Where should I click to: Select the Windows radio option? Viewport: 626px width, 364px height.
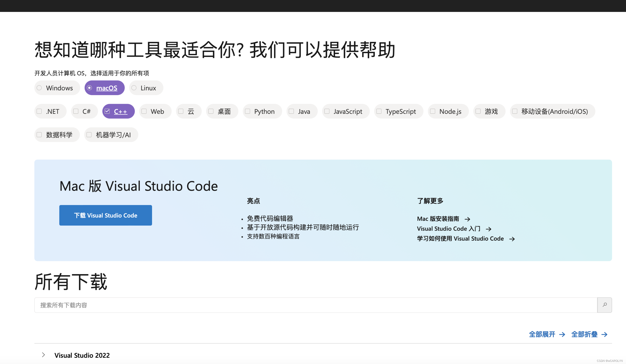57,88
